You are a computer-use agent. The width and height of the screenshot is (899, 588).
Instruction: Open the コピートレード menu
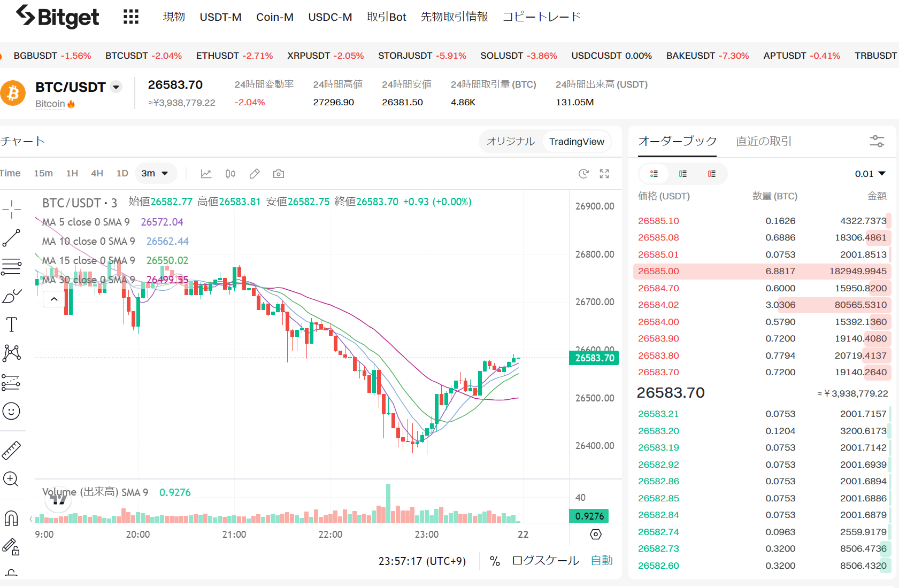[541, 17]
